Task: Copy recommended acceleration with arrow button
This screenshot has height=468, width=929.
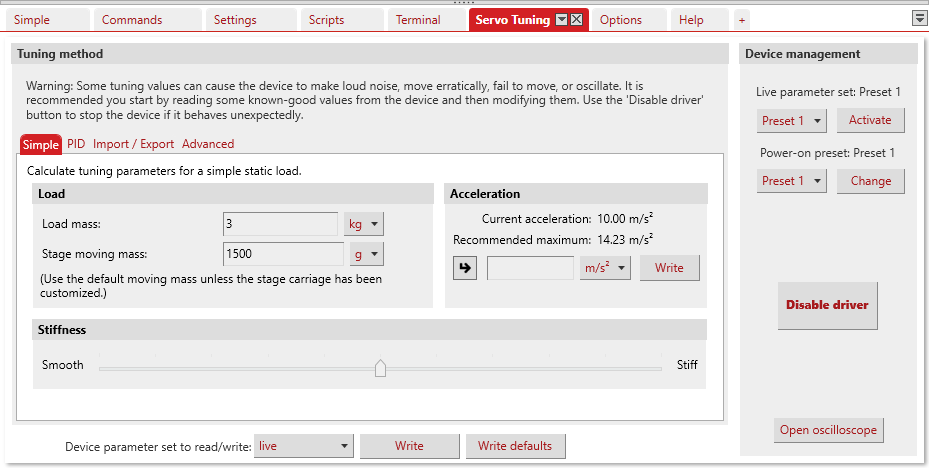Action: point(465,268)
